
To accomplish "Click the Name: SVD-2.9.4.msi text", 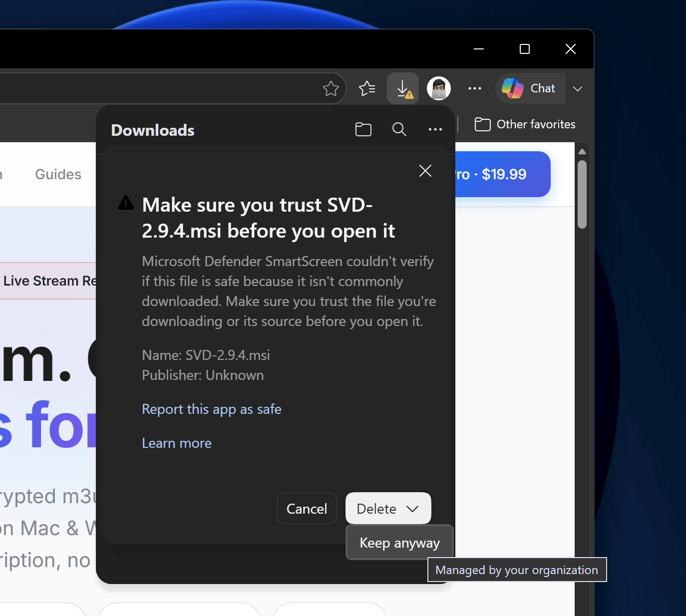I will [206, 355].
